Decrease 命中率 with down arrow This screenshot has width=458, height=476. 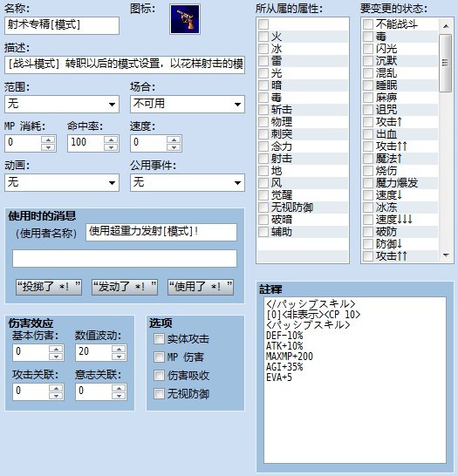[x=111, y=147]
